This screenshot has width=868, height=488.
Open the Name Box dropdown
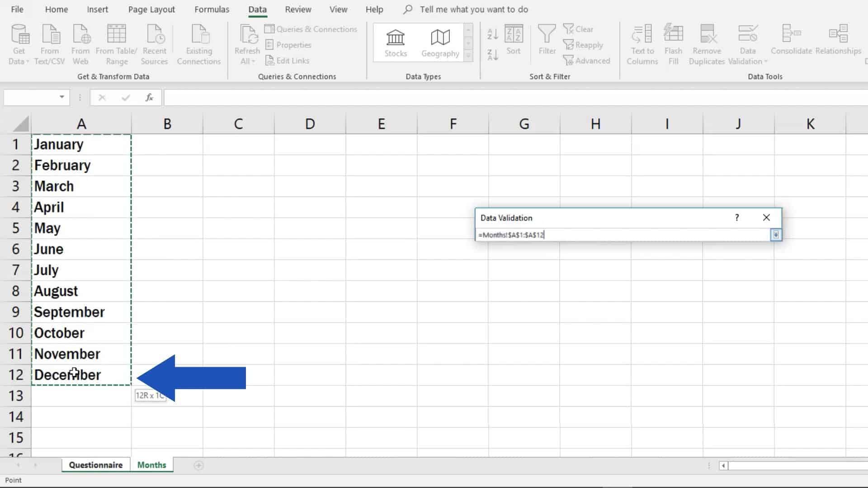click(62, 97)
